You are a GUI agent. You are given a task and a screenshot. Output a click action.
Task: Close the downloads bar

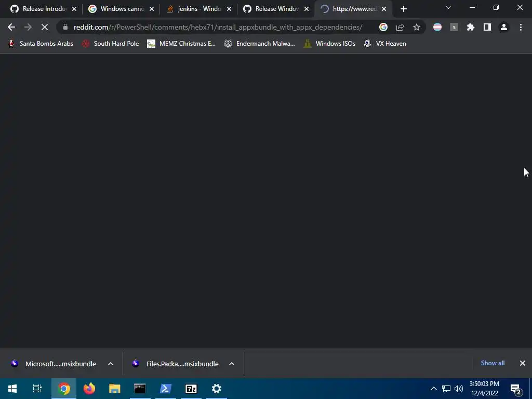523,363
